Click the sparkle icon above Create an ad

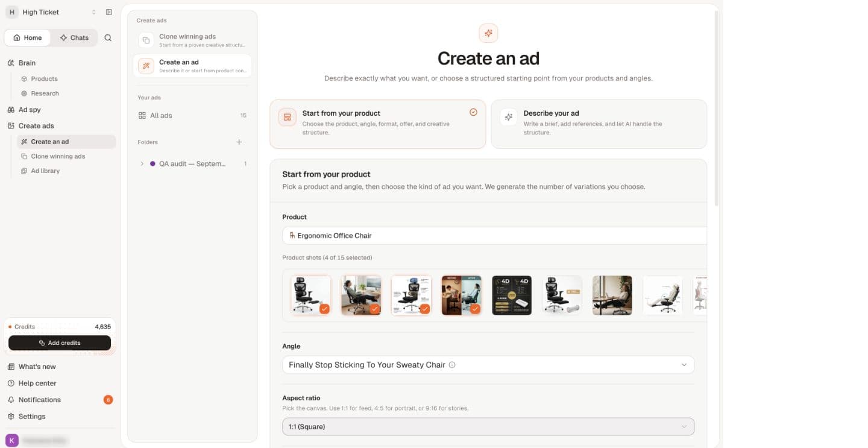click(488, 33)
